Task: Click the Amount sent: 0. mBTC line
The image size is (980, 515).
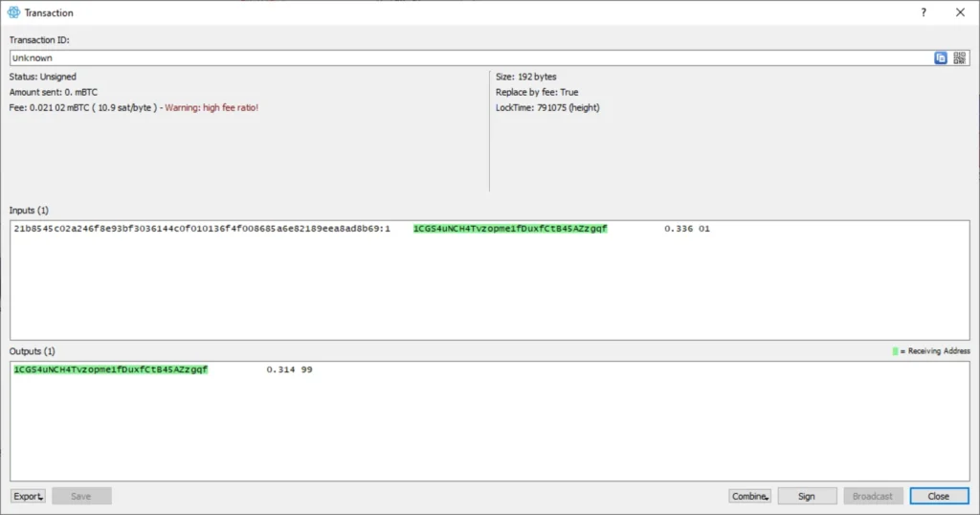Action: (54, 93)
